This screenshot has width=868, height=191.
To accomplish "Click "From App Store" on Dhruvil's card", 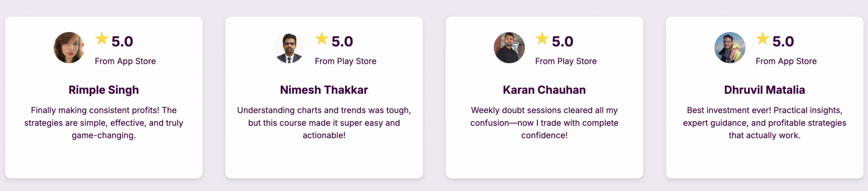I will tap(786, 61).
